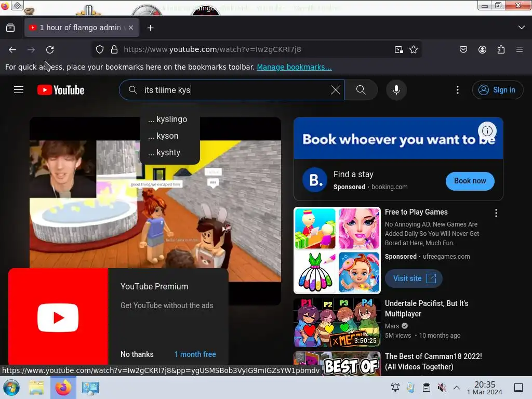The image size is (532, 399).
Task: Open the Windows Start button
Action: pos(11,388)
